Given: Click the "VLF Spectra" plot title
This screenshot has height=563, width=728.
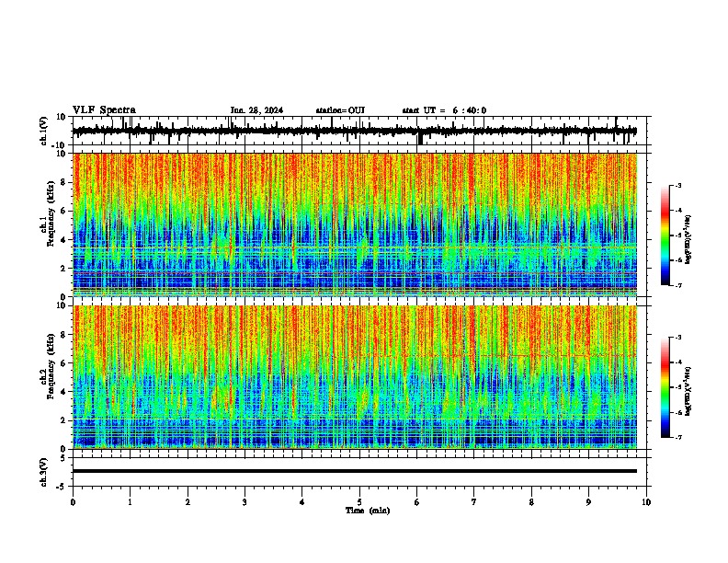Looking at the screenshot, I should 104,110.
